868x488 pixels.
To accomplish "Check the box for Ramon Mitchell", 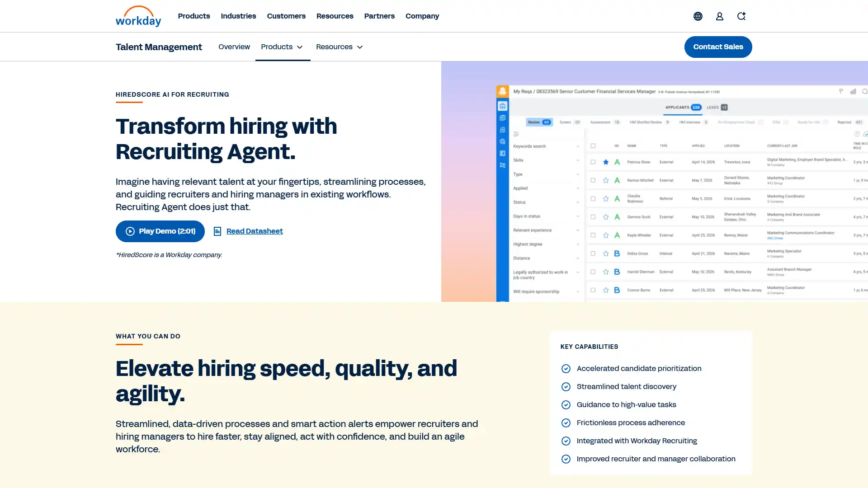I will click(593, 180).
